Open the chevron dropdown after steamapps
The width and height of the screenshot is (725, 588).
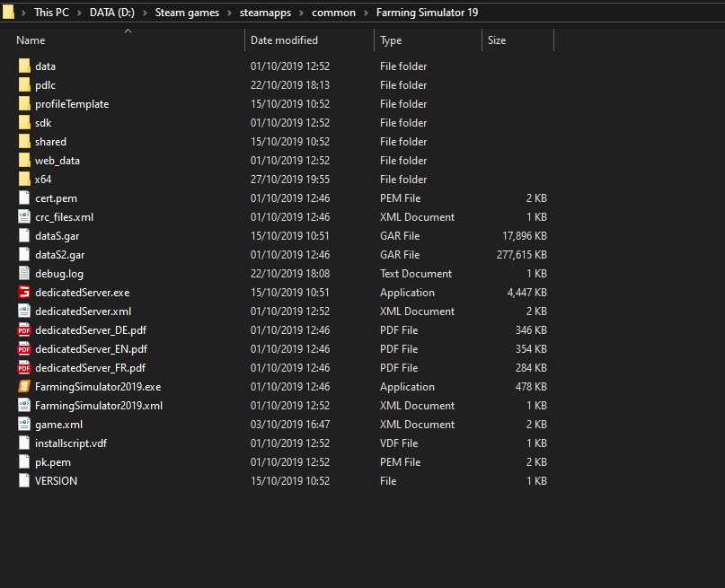coord(305,13)
